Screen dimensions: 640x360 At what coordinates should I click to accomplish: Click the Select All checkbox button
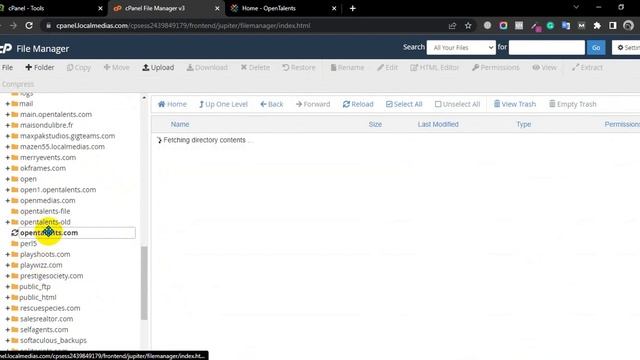(404, 104)
